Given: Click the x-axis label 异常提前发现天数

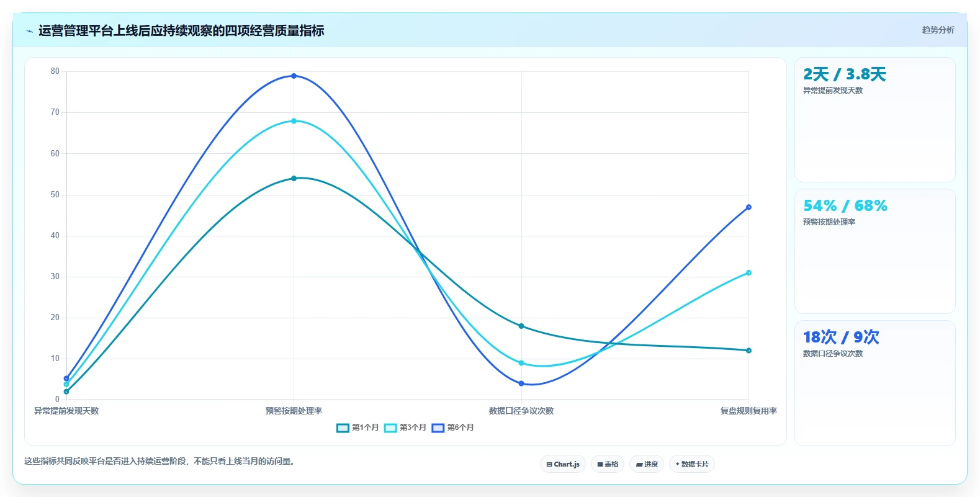Looking at the screenshot, I should [66, 411].
